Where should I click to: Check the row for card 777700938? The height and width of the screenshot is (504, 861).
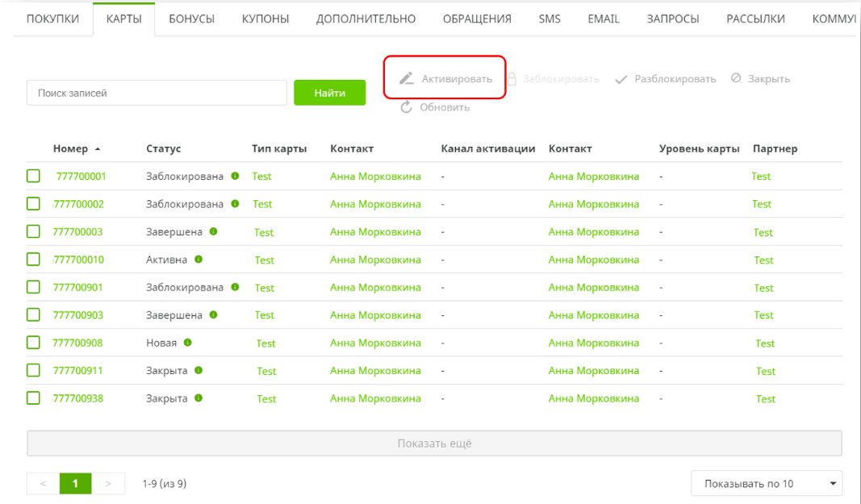tap(33, 398)
